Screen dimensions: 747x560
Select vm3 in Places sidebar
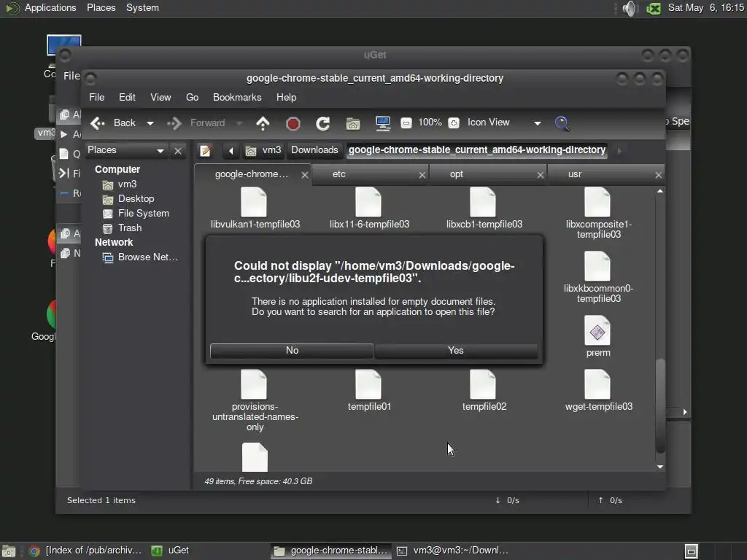point(127,184)
